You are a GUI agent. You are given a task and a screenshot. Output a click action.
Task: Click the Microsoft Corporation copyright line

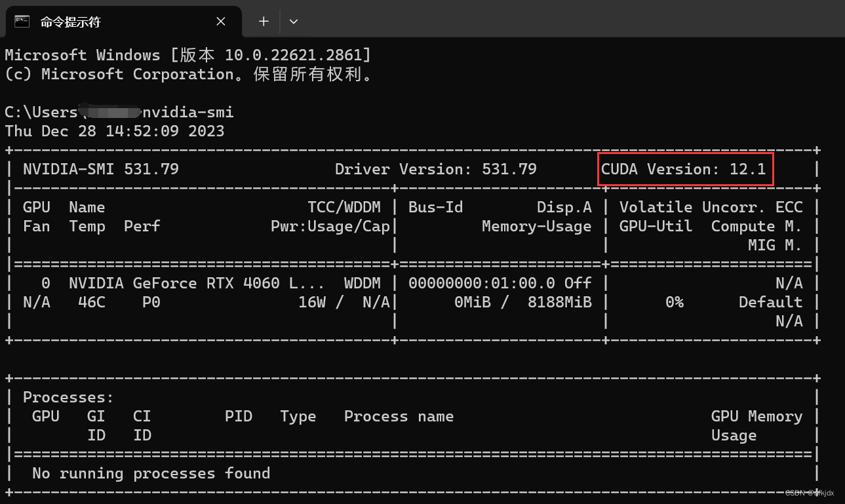pos(191,74)
